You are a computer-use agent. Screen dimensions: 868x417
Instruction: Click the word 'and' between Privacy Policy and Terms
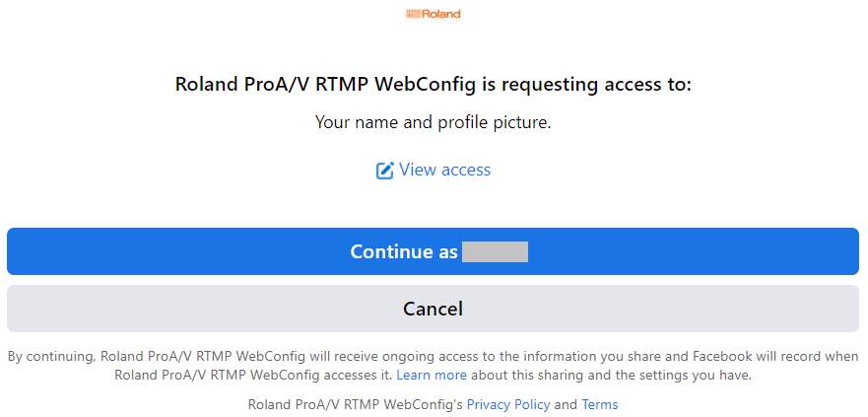566,404
